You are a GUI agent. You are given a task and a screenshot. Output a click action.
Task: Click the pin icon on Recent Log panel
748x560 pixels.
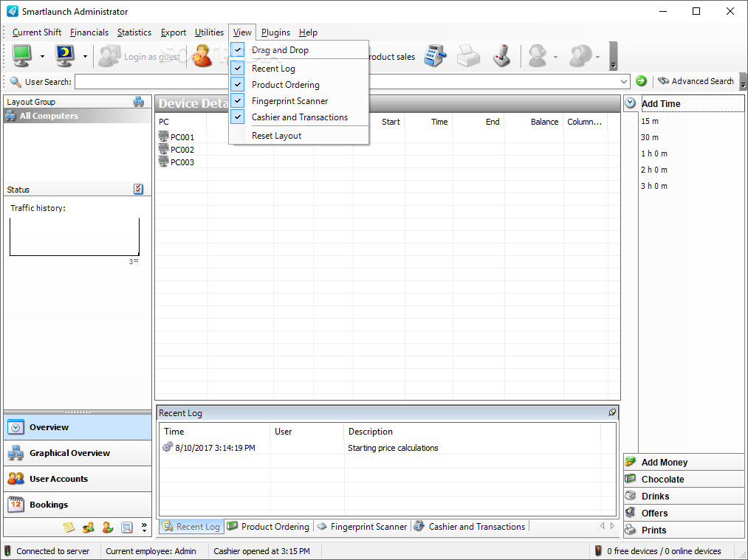(x=612, y=412)
